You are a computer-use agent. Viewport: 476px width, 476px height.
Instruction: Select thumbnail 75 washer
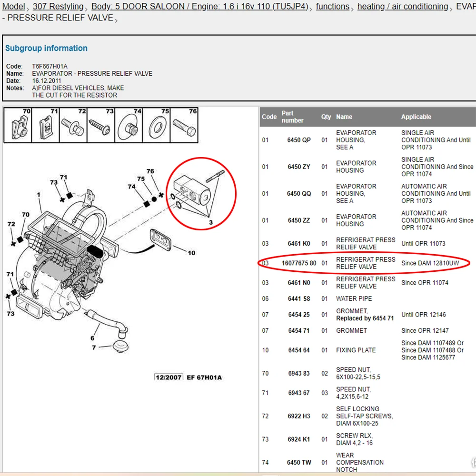[156, 125]
